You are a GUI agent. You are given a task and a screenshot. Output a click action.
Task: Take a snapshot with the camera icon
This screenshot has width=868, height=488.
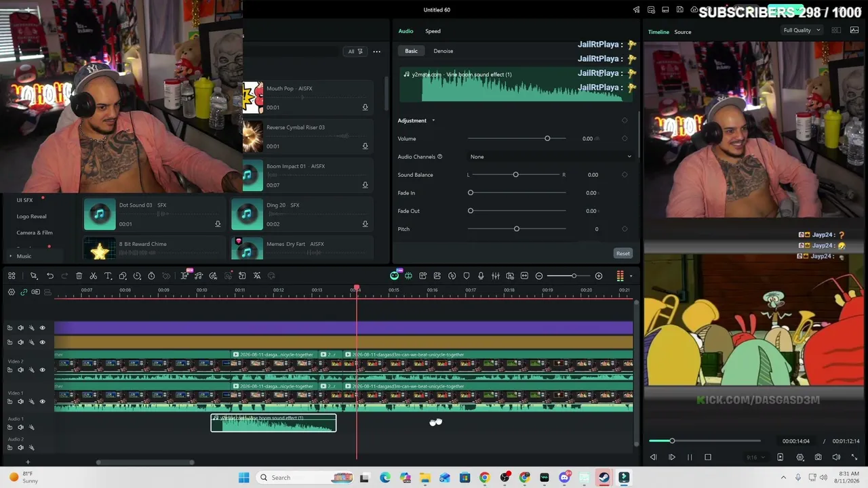pyautogui.click(x=818, y=457)
